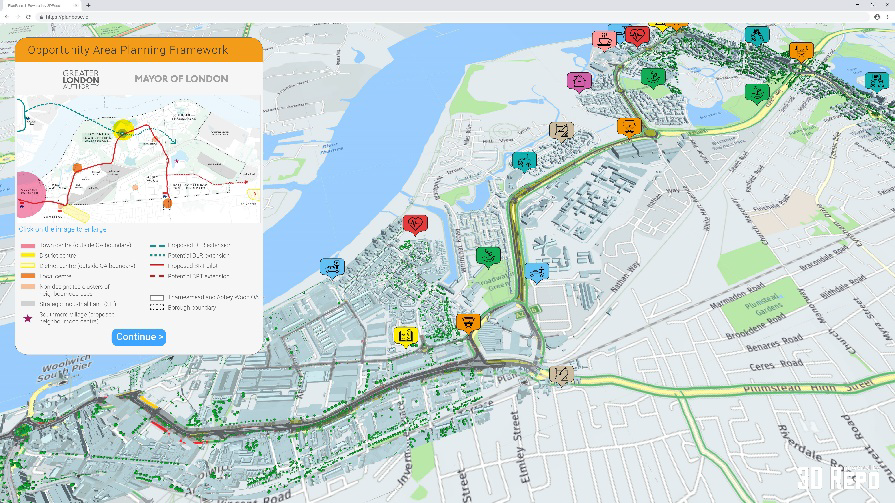
Task: Select the teal marker beside the green road
Action: (x=523, y=160)
